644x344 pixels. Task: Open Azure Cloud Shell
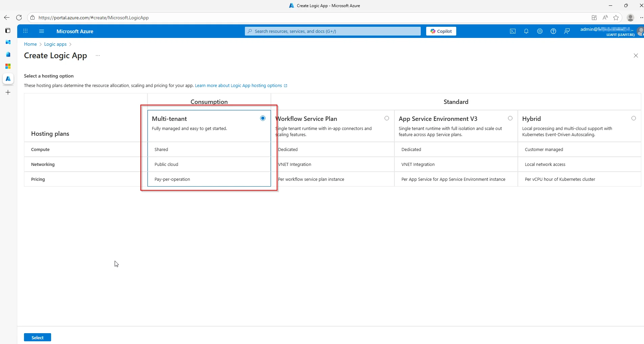pyautogui.click(x=513, y=31)
